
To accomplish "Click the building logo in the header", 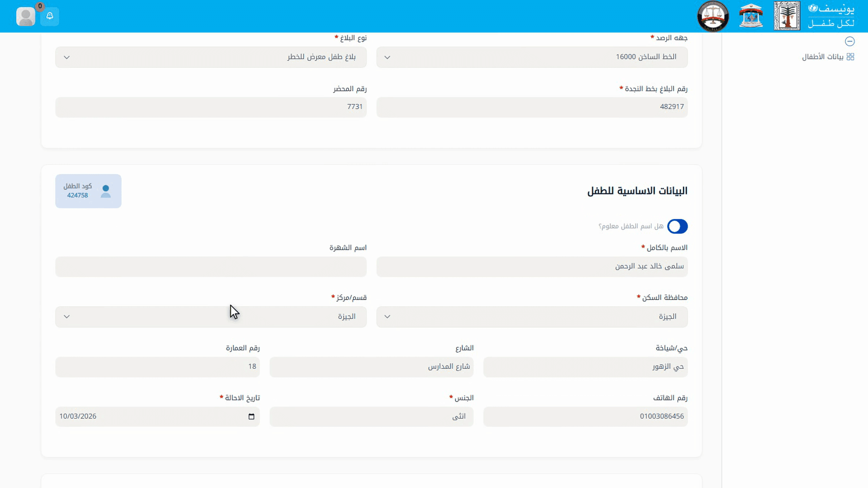I will point(751,16).
